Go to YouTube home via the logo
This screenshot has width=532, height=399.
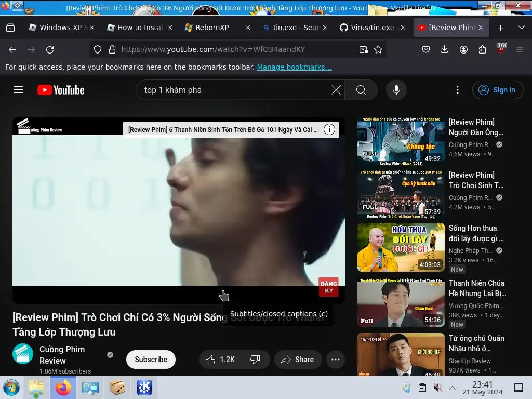61,90
